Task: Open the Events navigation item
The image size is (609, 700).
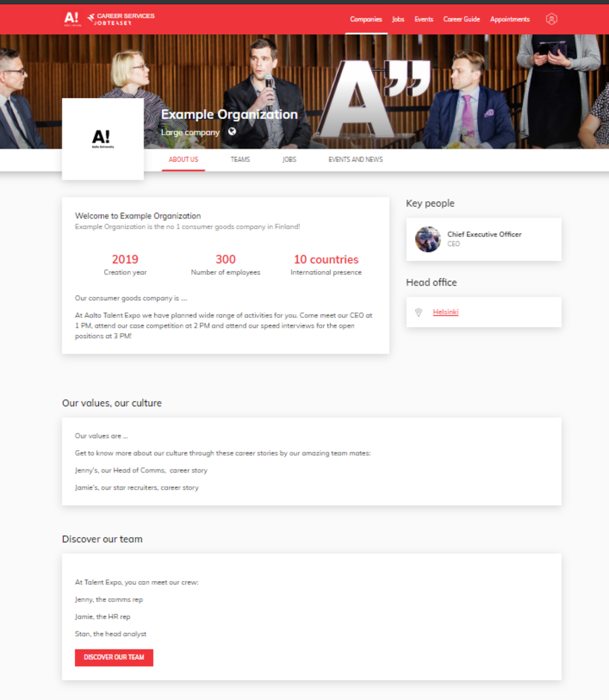Action: [424, 19]
